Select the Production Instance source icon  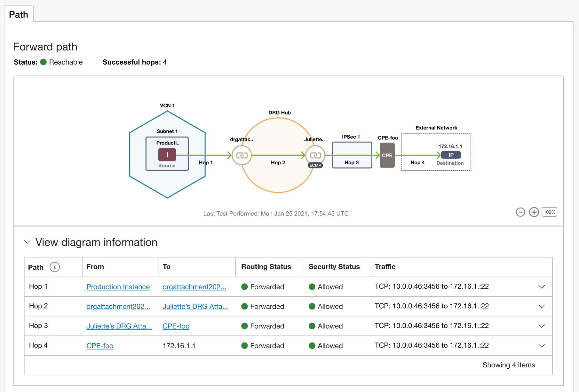167,155
